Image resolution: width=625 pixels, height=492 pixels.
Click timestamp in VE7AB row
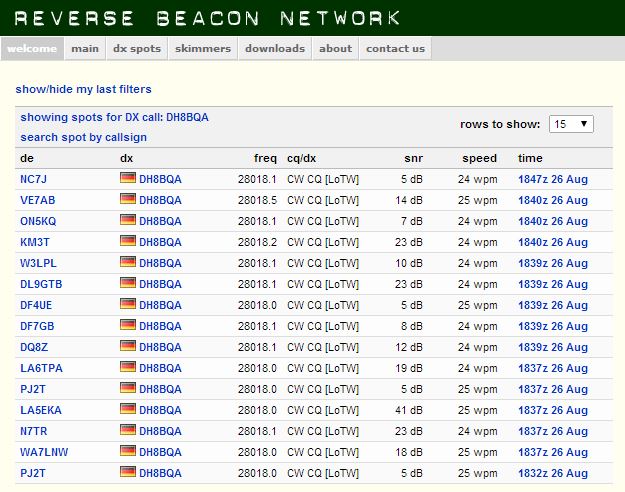coord(553,200)
